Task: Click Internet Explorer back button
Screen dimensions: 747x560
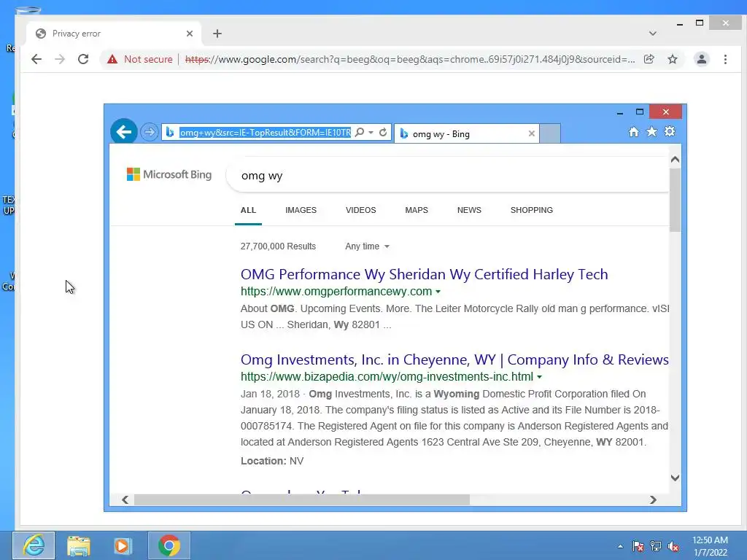Action: click(124, 131)
